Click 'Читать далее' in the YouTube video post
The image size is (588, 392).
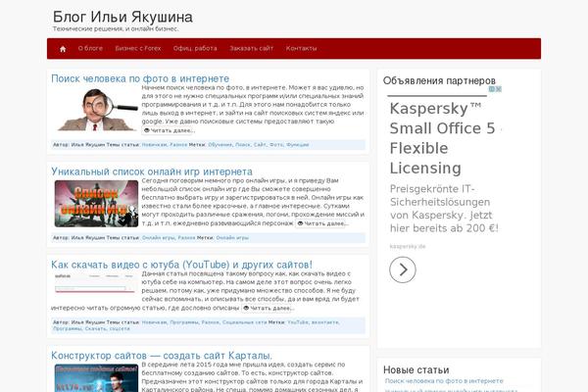(268, 308)
